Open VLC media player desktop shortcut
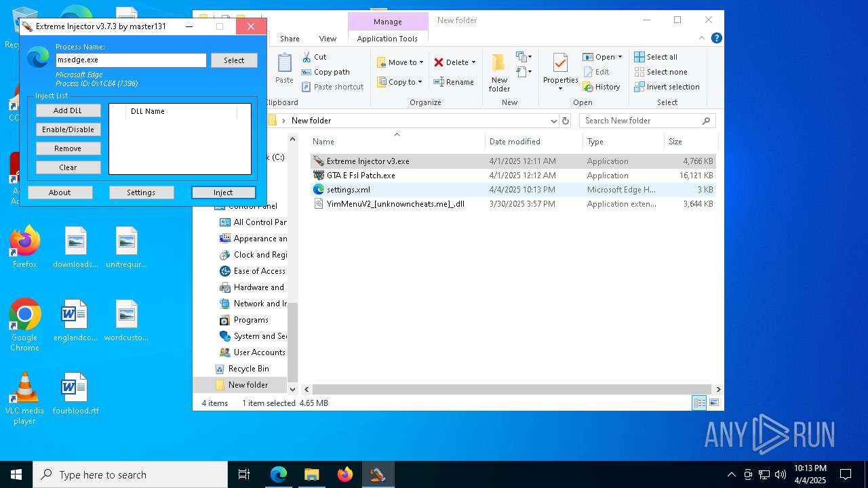Viewport: 868px width, 488px height. coord(24,399)
